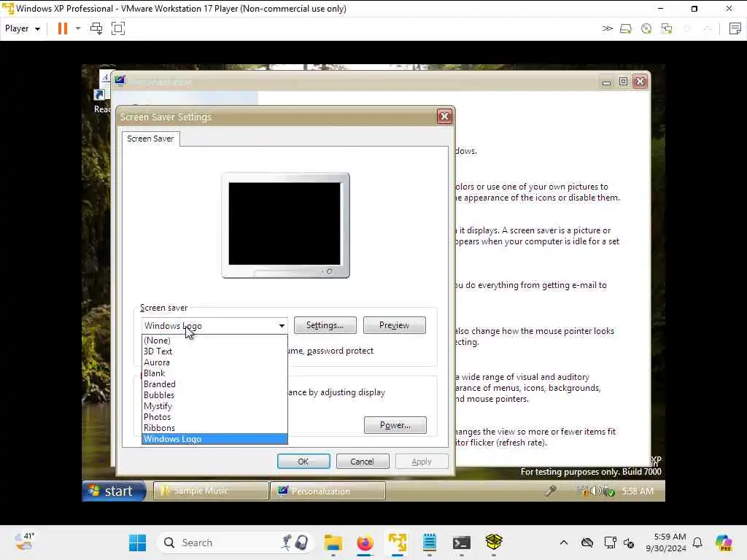Open Power... settings button
This screenshot has width=747, height=560.
tap(395, 425)
